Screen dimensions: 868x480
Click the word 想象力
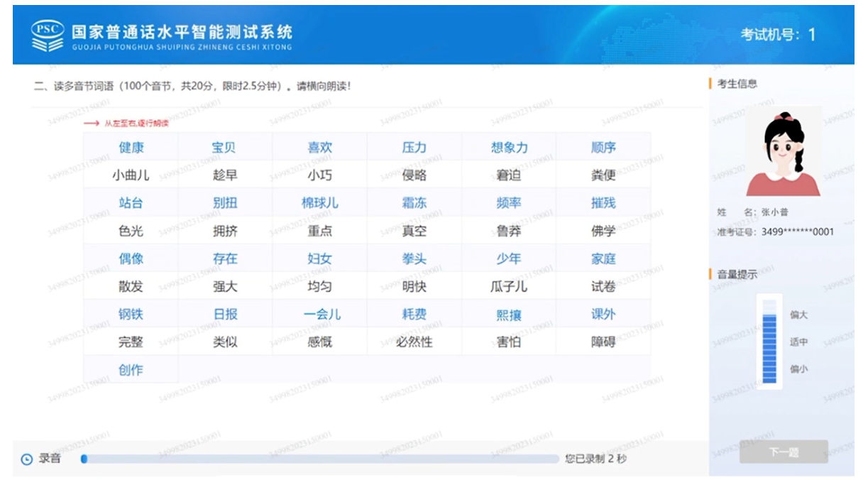click(x=509, y=148)
